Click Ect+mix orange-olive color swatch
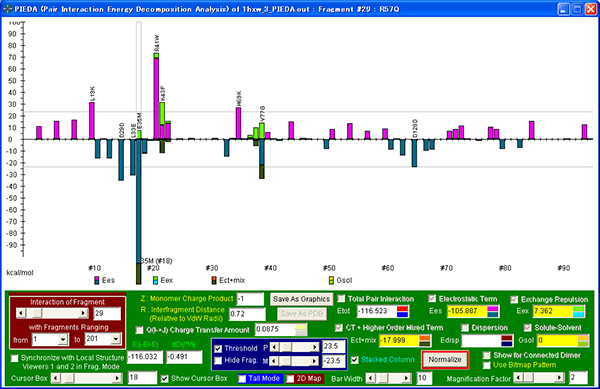 pos(425,340)
